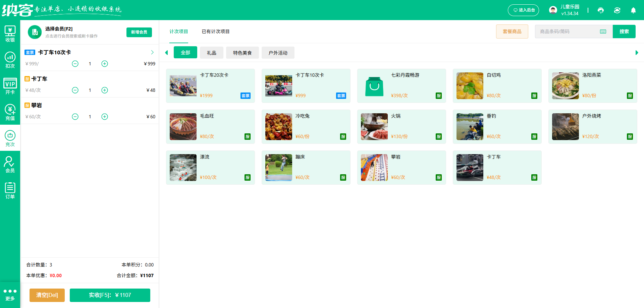Click the customer service headset icon
This screenshot has height=308, width=644.
600,10
